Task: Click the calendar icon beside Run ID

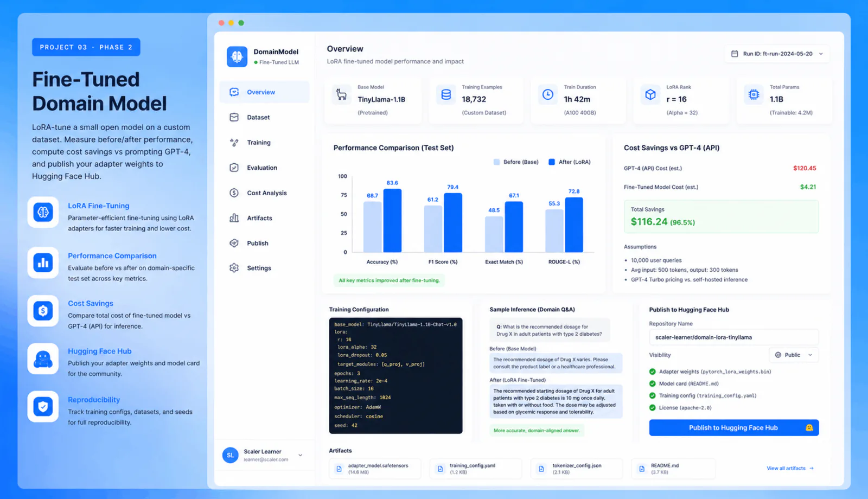Action: [735, 54]
